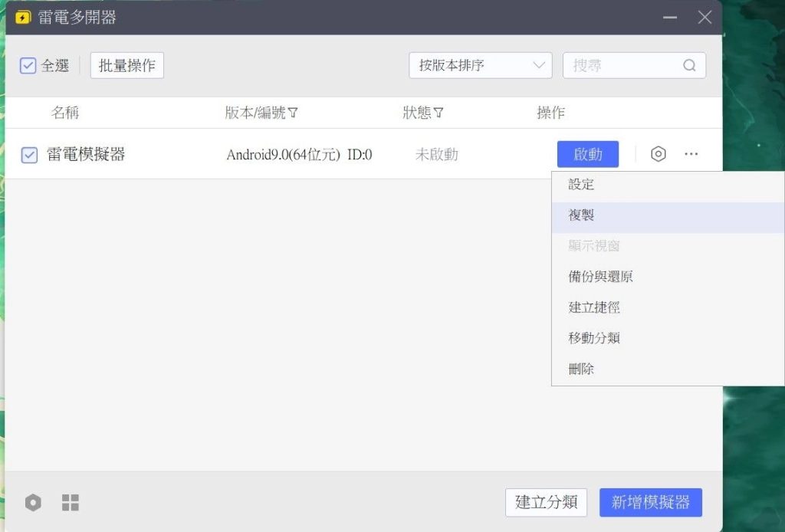The width and height of the screenshot is (785, 532).
Task: Click the 雷電多開器 lightning app logo
Action: point(23,17)
